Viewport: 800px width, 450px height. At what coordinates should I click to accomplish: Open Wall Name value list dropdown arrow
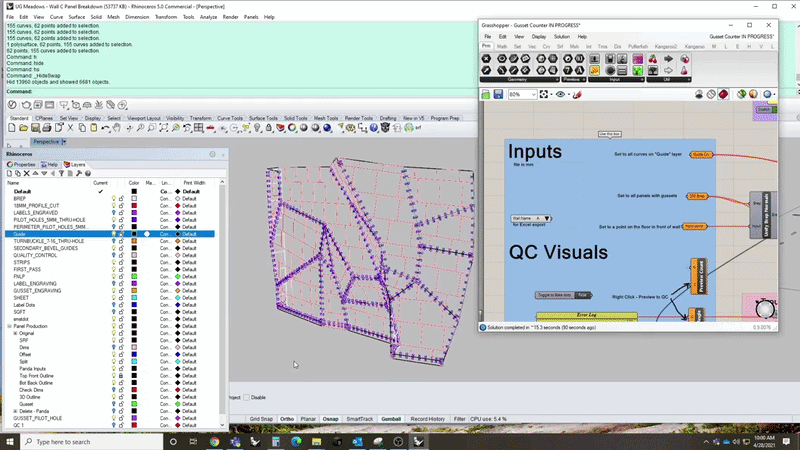click(547, 218)
